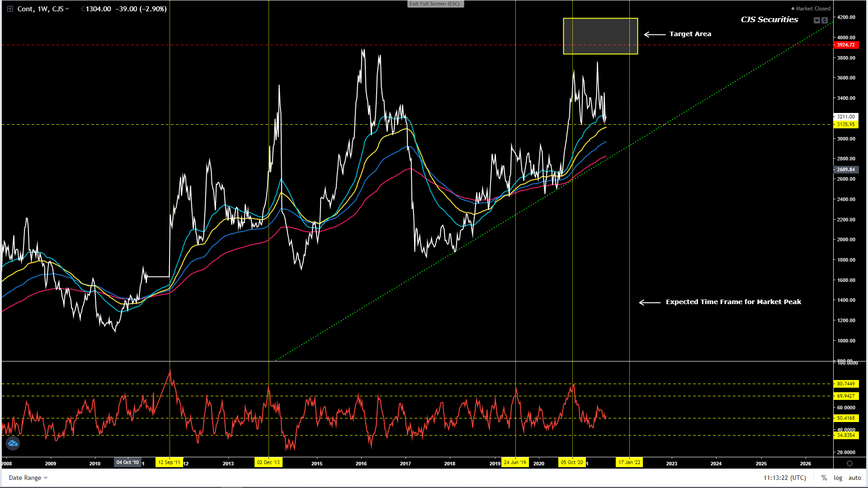Toggle log scale mode

pyautogui.click(x=838, y=478)
